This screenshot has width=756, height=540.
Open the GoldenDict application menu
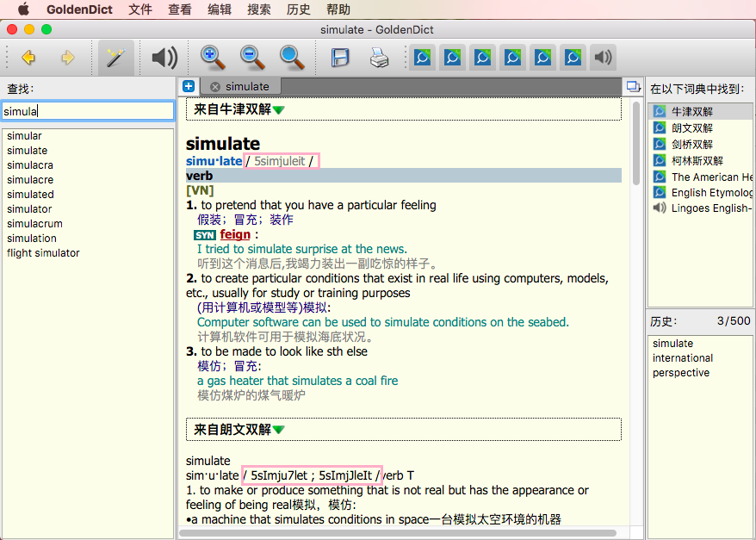79,9
